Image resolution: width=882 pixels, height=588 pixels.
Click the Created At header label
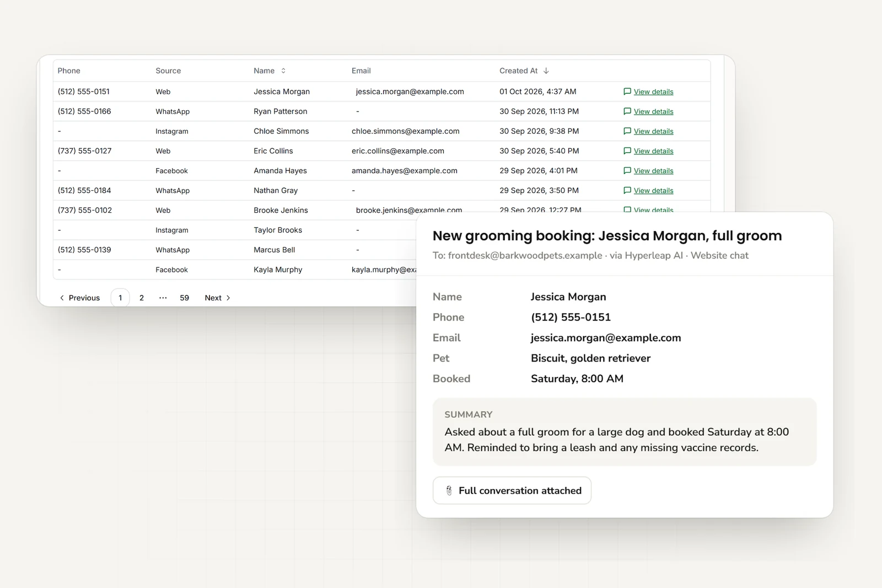click(518, 71)
